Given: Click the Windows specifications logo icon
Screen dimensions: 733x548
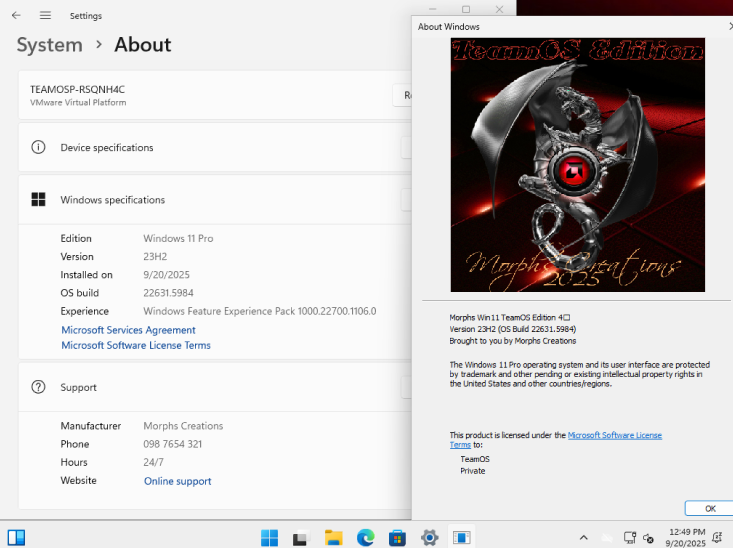Looking at the screenshot, I should tap(38, 200).
